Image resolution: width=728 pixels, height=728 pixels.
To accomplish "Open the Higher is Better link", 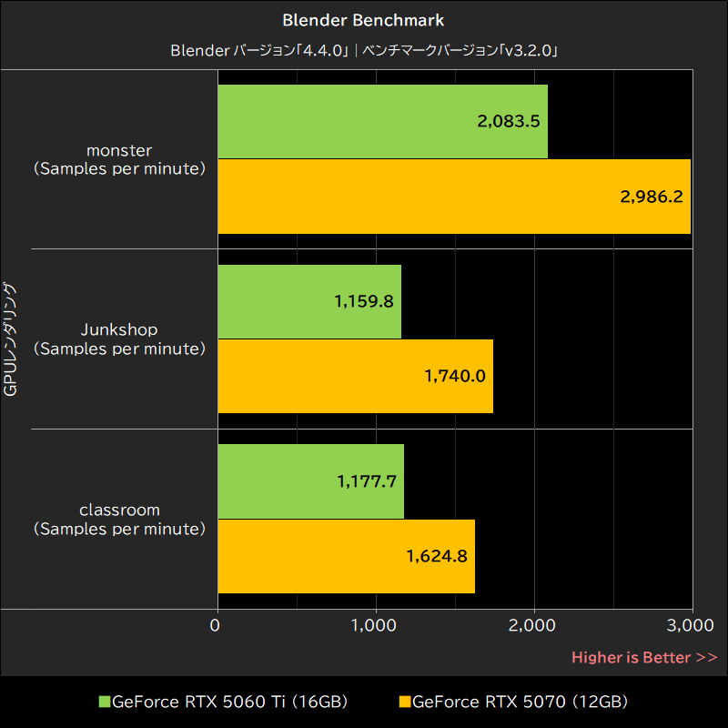I will [643, 657].
